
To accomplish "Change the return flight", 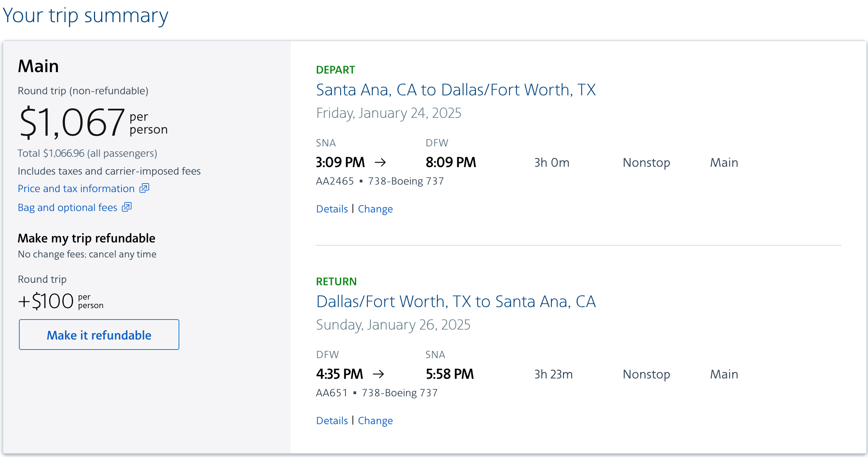I will [x=375, y=421].
